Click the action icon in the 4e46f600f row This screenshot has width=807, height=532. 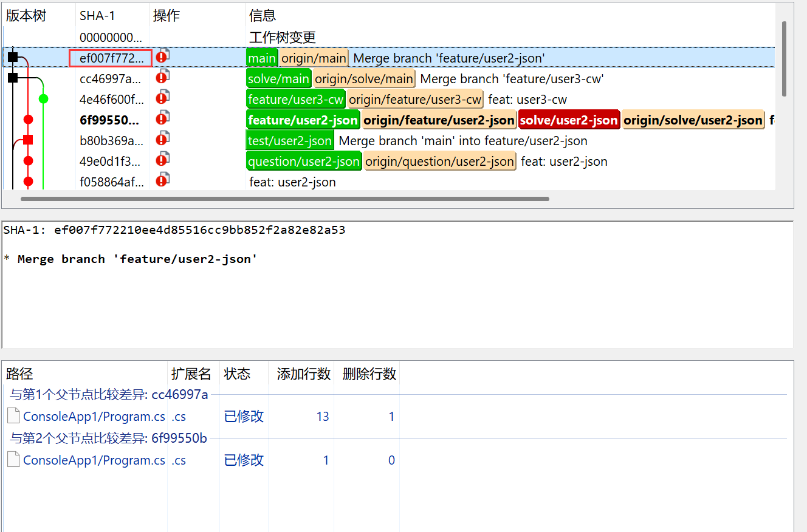point(162,98)
